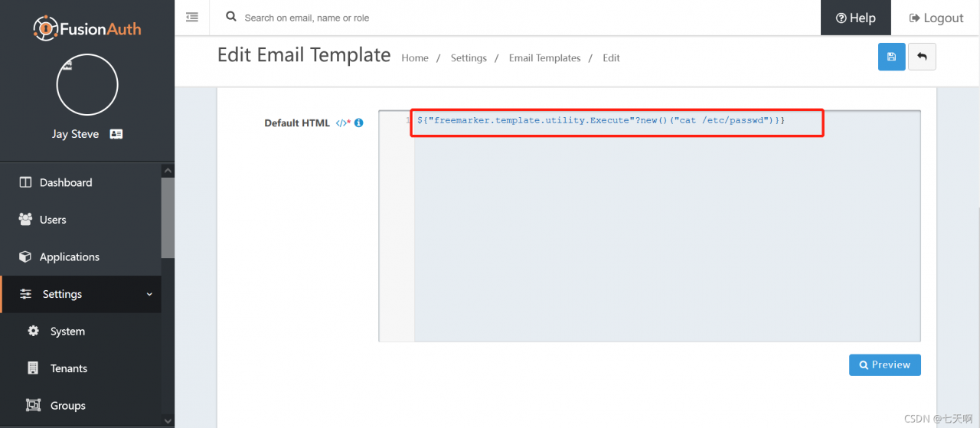The height and width of the screenshot is (428, 980).
Task: Click the FusionAuth logo
Action: point(87,28)
